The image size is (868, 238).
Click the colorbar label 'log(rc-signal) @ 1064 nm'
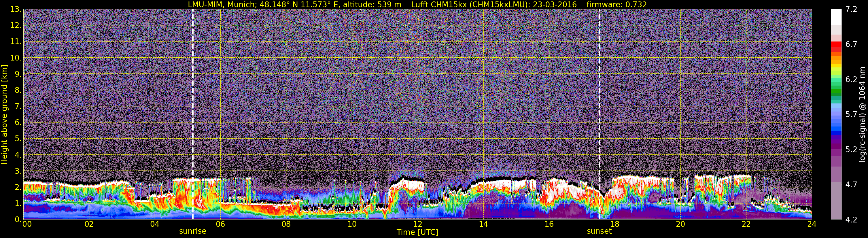click(x=862, y=115)
